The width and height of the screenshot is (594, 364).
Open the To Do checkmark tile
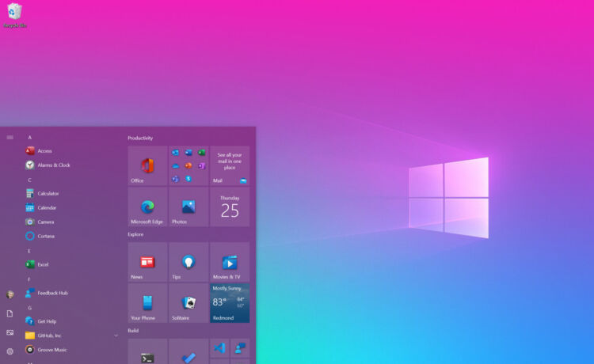188,351
